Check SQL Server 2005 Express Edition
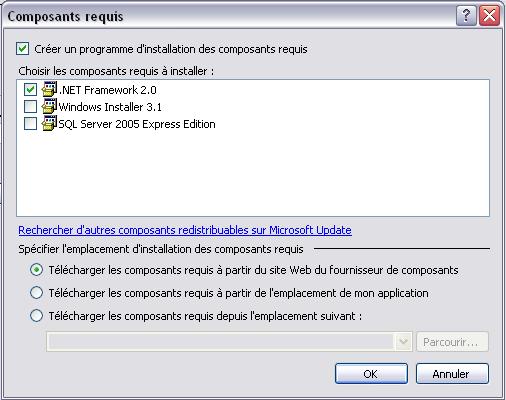This screenshot has width=506, height=400. [30, 124]
